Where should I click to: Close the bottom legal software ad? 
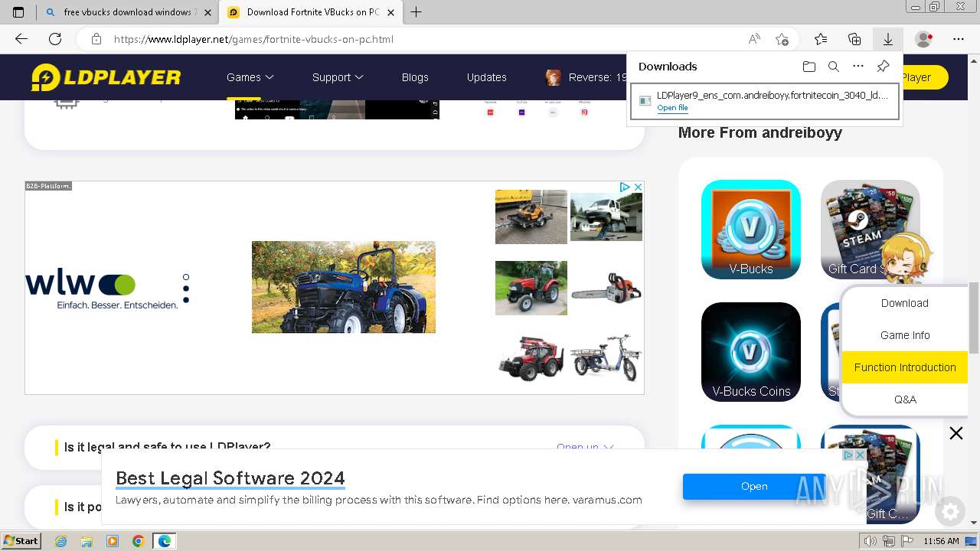click(x=860, y=455)
